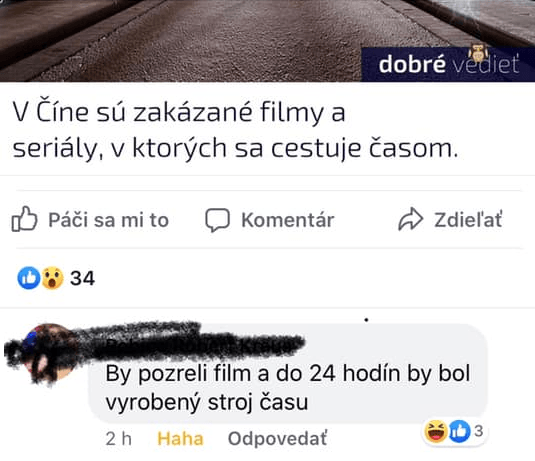535x461 pixels.
Task: Click the blue like reaction on the comment
Action: pos(459,431)
